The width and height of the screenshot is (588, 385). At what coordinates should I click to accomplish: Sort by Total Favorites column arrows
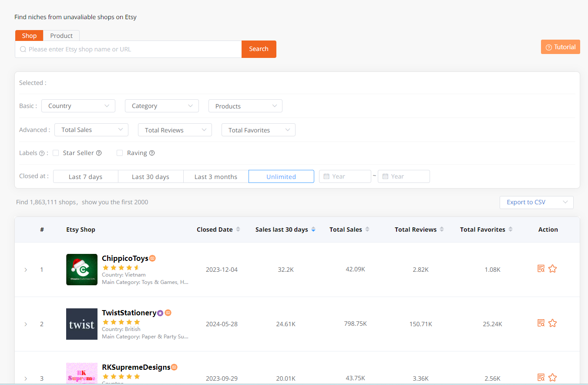pyautogui.click(x=511, y=230)
